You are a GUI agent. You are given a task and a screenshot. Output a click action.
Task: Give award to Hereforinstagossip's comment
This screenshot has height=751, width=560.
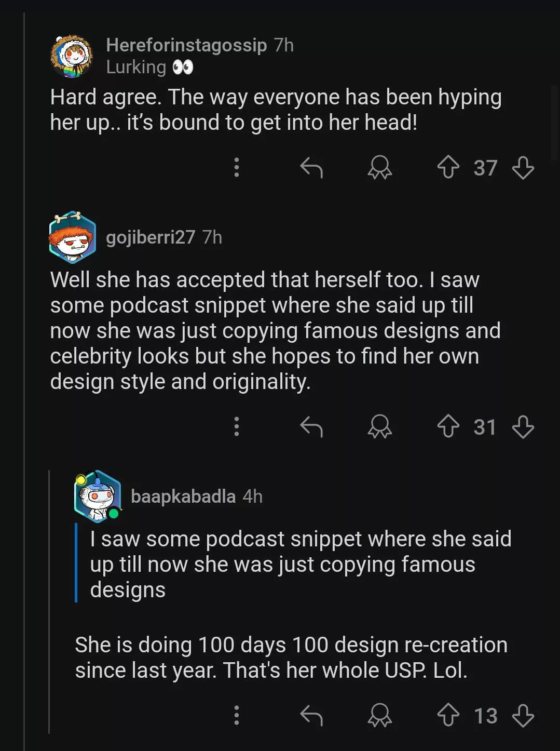(x=379, y=168)
